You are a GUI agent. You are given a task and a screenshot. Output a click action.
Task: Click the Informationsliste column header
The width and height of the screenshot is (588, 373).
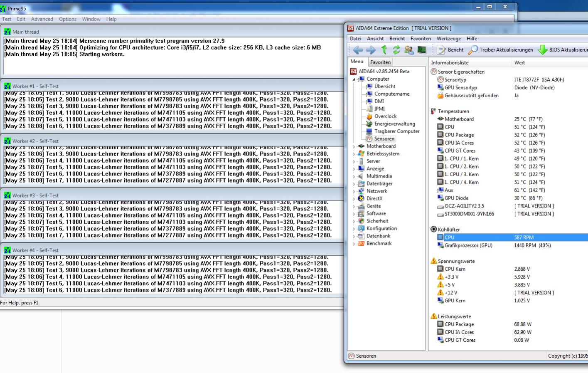[x=470, y=63]
